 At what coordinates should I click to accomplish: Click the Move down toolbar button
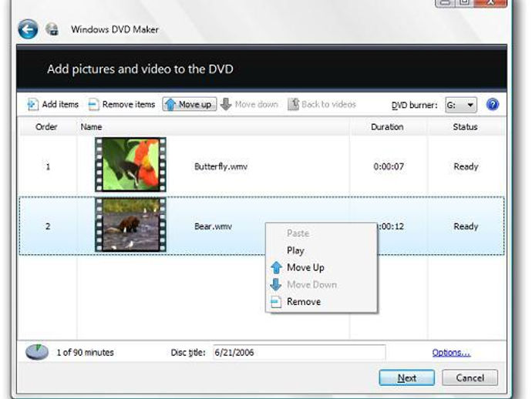tap(249, 105)
